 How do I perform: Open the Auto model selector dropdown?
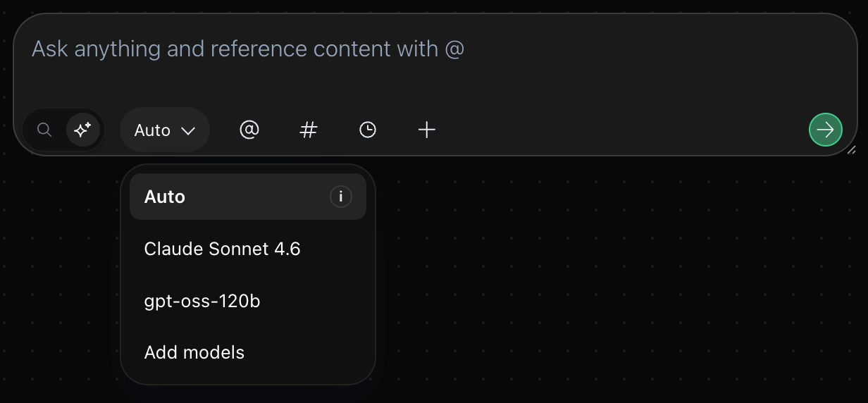(x=164, y=130)
